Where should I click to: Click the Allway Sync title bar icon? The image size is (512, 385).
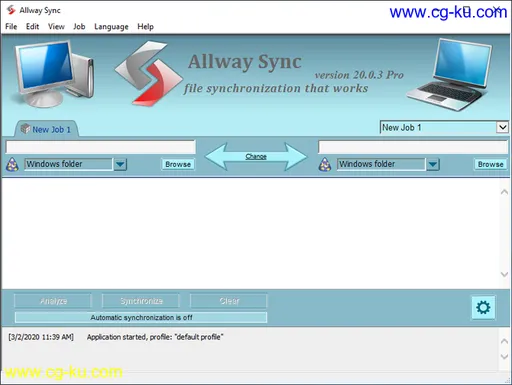coord(11,10)
